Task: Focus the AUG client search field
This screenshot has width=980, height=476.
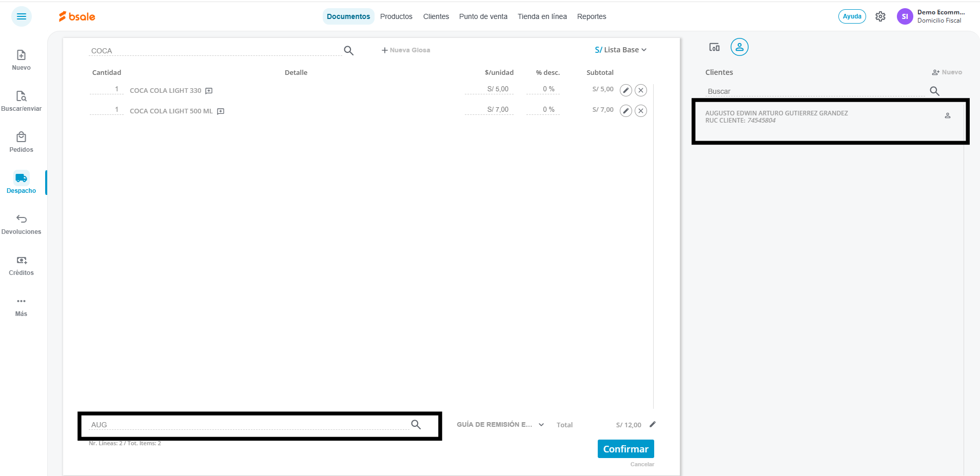Action: pyautogui.click(x=249, y=425)
